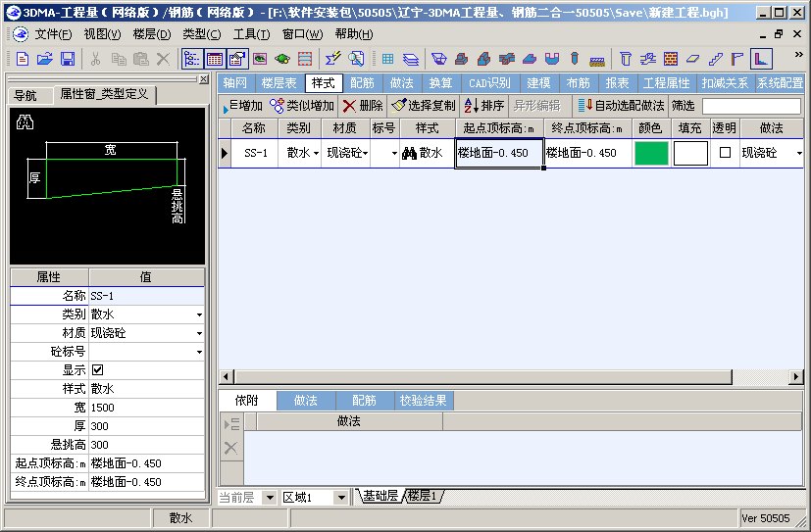Image resolution: width=811 pixels, height=532 pixels.
Task: Expand the 区域1 combo box
Action: [x=341, y=498]
